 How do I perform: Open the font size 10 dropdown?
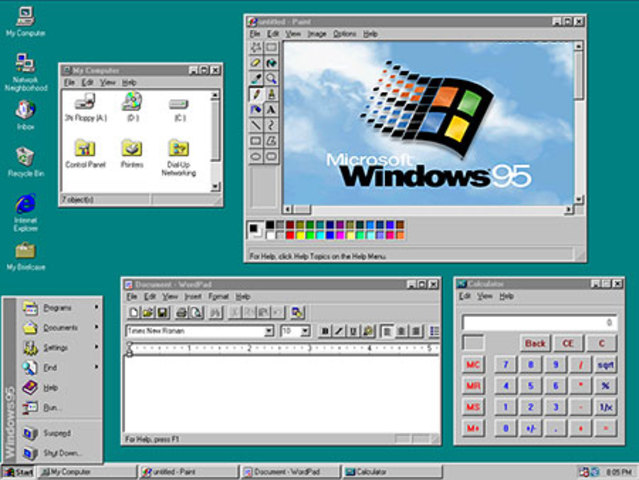(x=305, y=331)
